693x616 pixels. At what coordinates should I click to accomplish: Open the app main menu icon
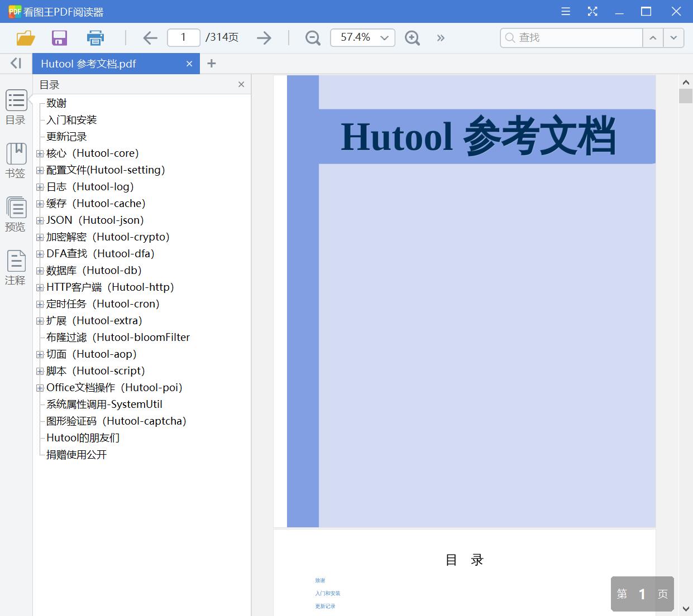[566, 11]
